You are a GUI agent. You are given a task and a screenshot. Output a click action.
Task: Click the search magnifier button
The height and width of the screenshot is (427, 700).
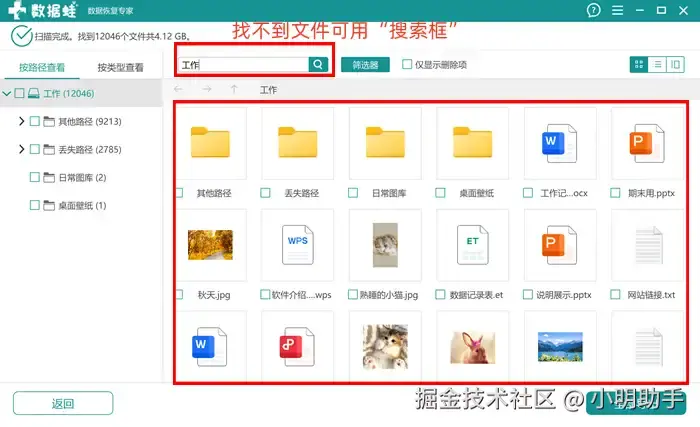click(x=318, y=64)
